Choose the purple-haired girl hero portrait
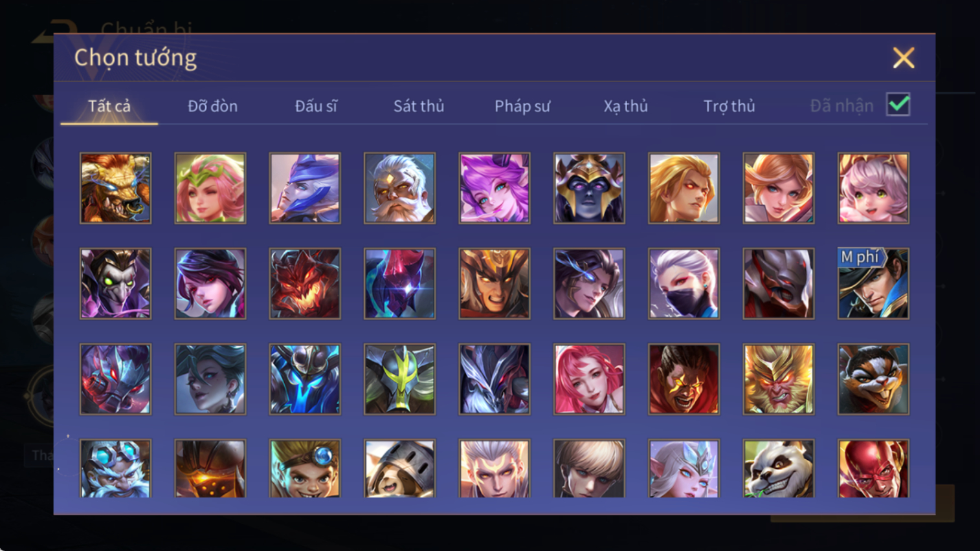 click(x=494, y=188)
